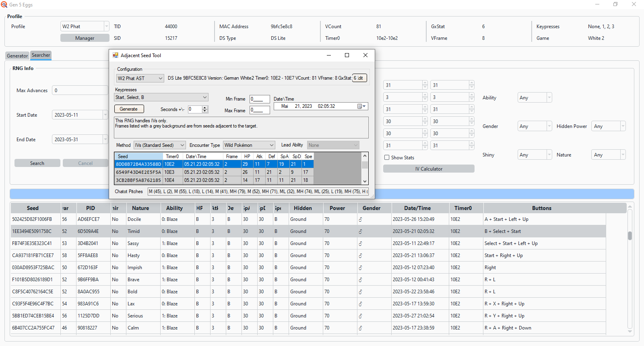
Task: Click the Edit configuration button
Action: [360, 78]
